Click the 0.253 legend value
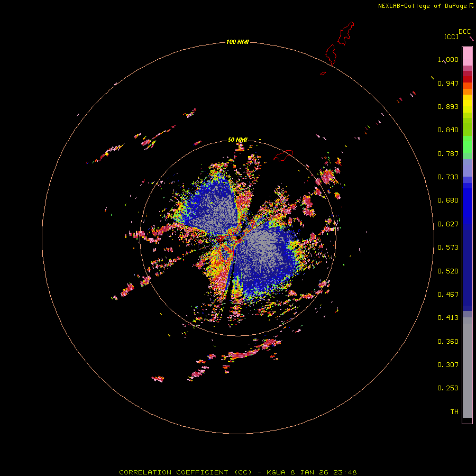 click(448, 388)
